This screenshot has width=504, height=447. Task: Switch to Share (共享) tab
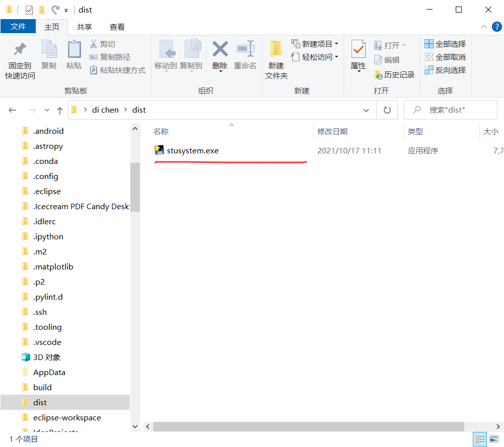84,27
